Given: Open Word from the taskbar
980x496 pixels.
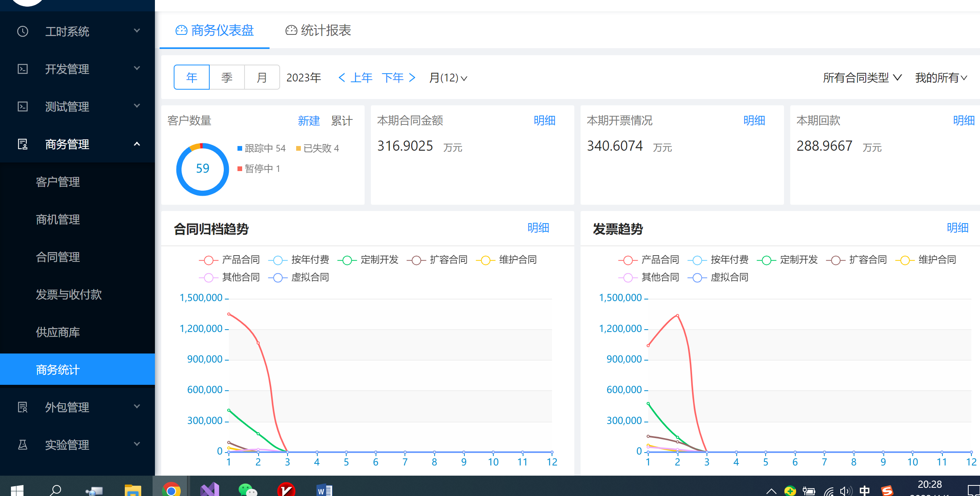Looking at the screenshot, I should coord(324,490).
